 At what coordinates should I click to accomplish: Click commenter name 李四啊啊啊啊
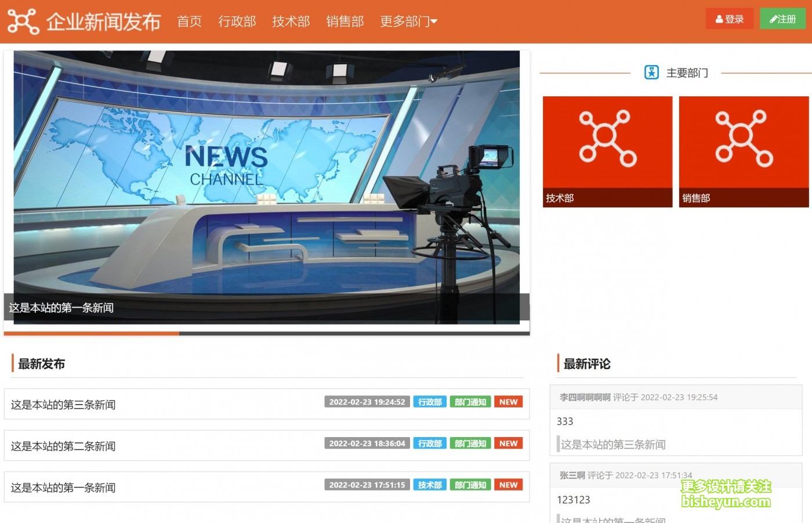[585, 397]
